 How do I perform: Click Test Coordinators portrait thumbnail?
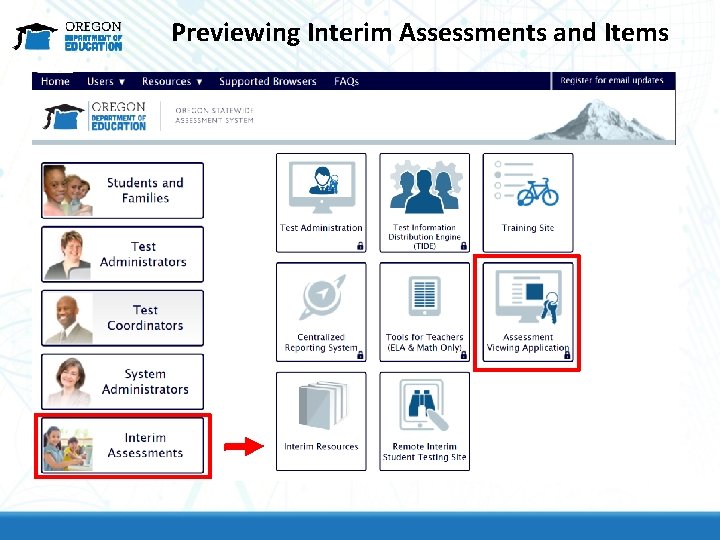[68, 319]
